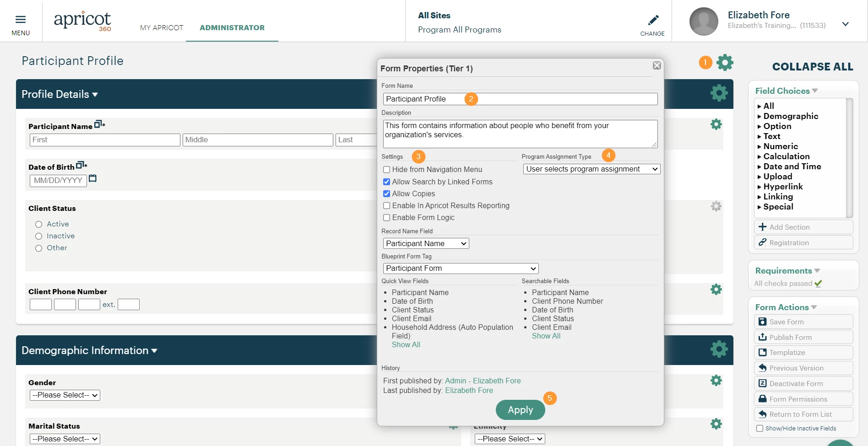Click the Profile Details section gear icon
868x446 pixels.
719,93
